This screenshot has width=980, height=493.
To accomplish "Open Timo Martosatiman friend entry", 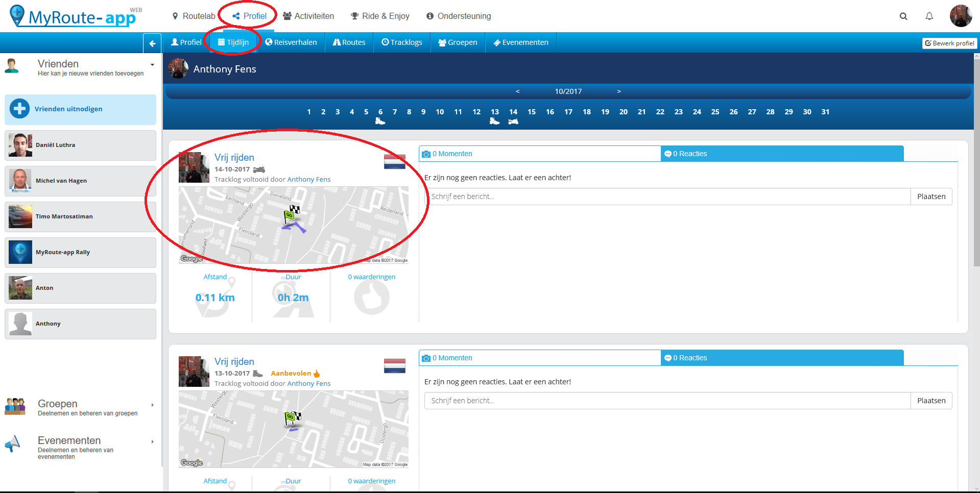I will [x=80, y=217].
